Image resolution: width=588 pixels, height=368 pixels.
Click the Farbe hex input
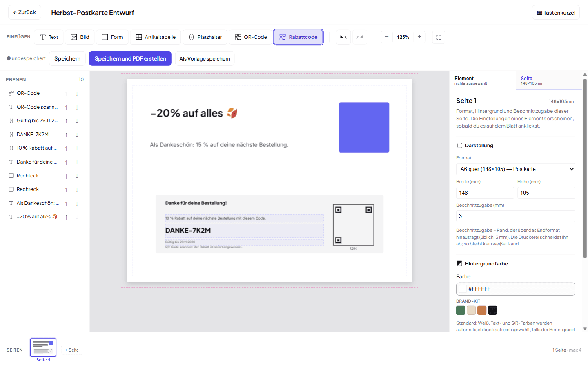[x=515, y=289]
